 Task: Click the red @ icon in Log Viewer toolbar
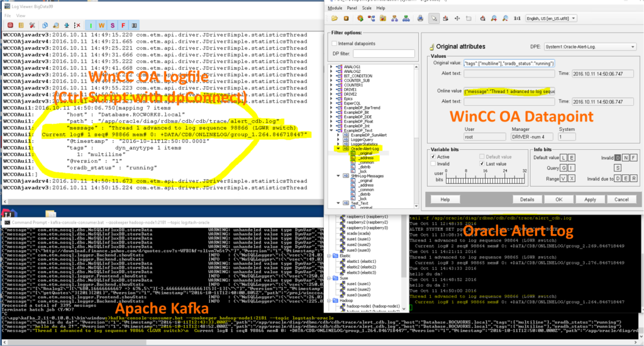(10, 25)
